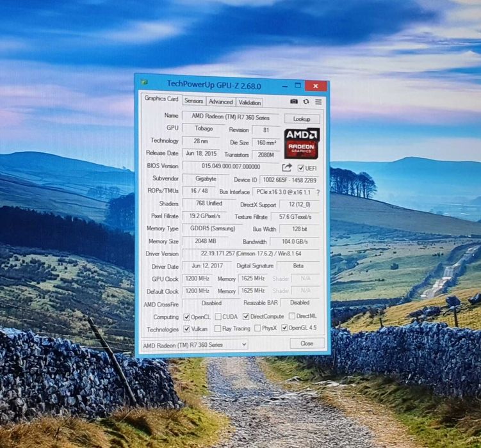The height and width of the screenshot is (448, 481).
Task: Click the Memory Size value 2048 MB
Action: (x=205, y=241)
